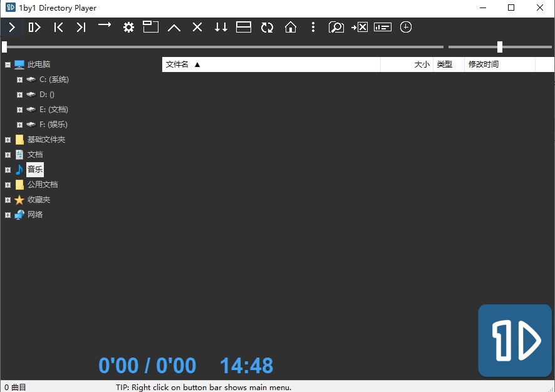Toggle the repeat/loop icon

pyautogui.click(x=267, y=28)
